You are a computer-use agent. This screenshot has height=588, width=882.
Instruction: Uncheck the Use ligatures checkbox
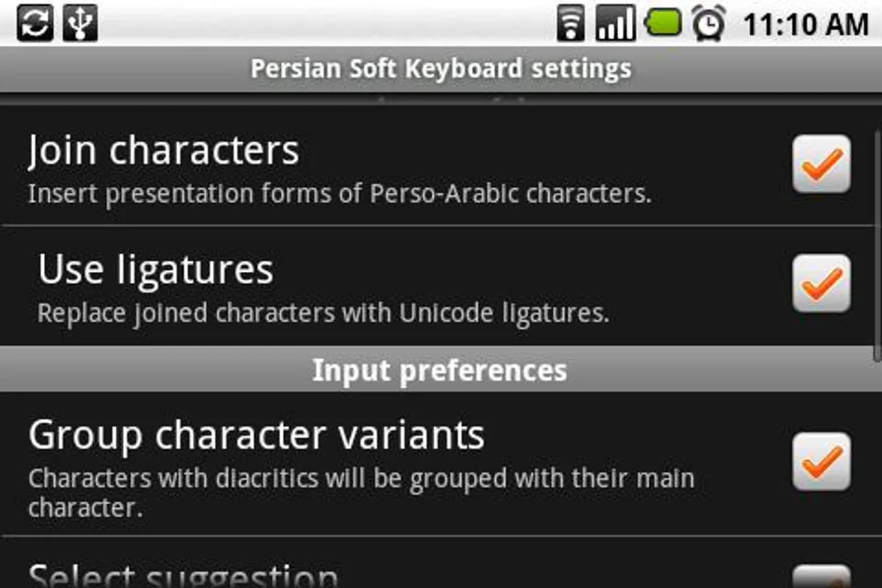tap(821, 284)
